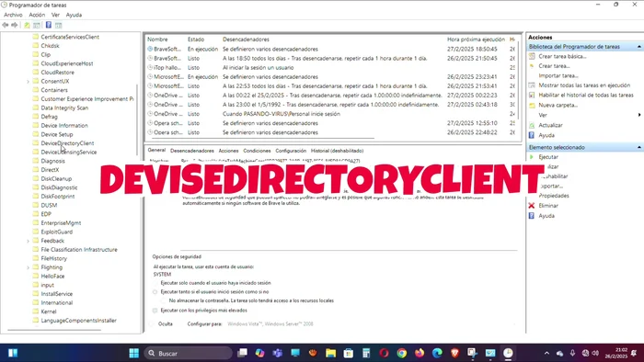
Task: Expand the ConsentUX tree node
Action: pos(28,81)
